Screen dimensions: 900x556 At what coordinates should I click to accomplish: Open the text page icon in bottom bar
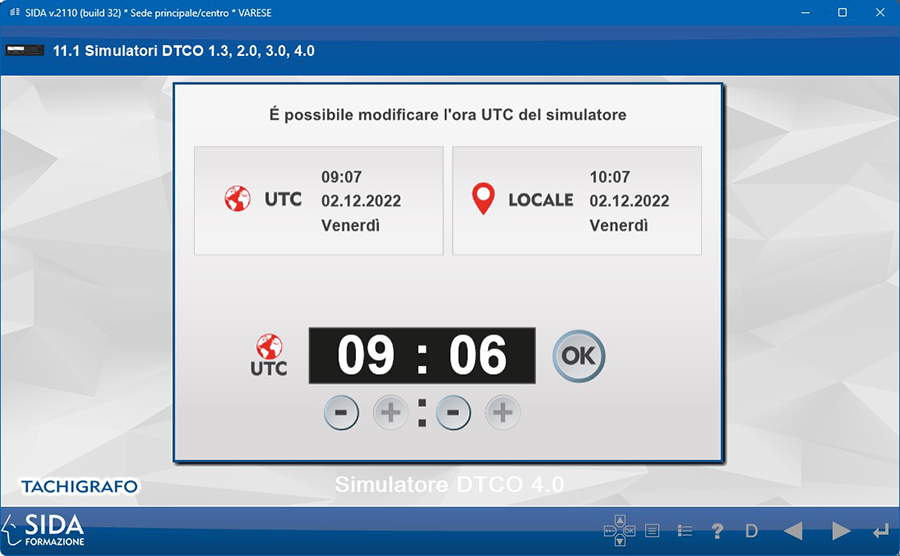tap(652, 531)
